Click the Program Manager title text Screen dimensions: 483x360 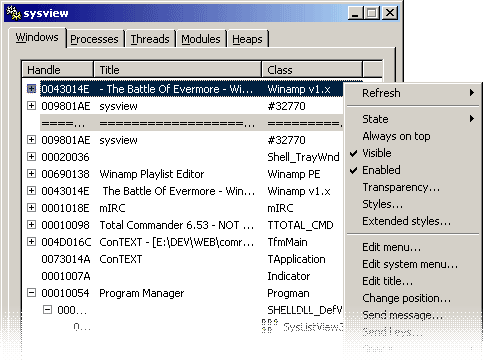(x=142, y=293)
